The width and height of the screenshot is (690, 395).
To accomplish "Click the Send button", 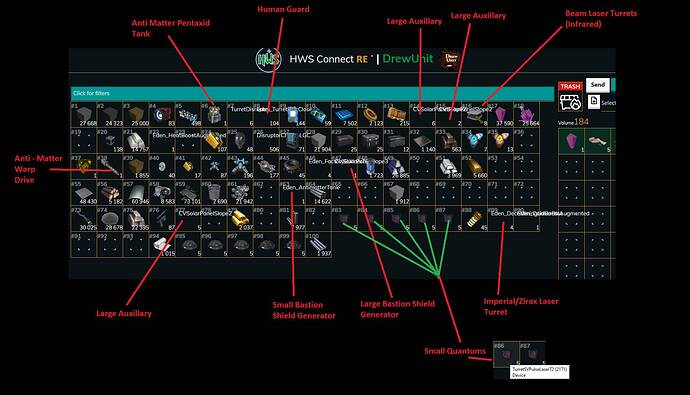I will (597, 84).
